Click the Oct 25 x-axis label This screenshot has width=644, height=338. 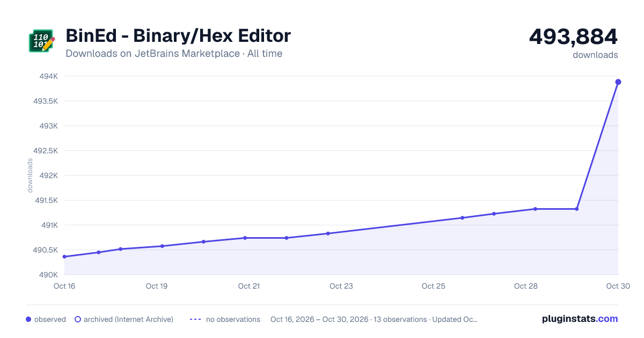[x=434, y=286]
